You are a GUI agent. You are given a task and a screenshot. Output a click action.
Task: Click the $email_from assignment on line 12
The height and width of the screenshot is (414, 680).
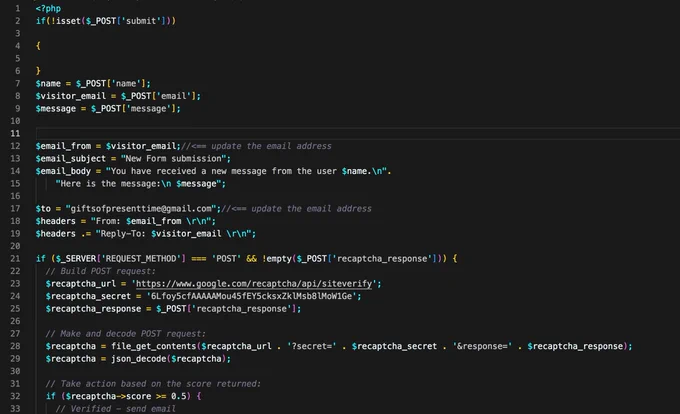(108, 146)
